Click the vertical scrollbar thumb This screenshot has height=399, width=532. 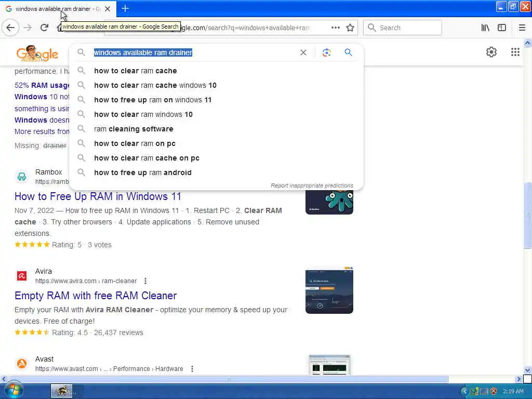[x=528, y=216]
